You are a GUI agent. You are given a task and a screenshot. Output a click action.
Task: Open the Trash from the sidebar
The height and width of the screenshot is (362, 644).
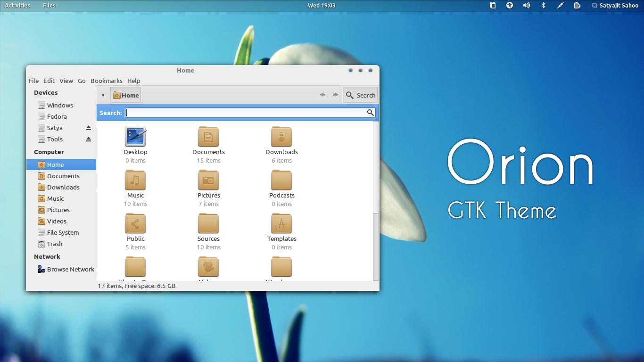54,244
